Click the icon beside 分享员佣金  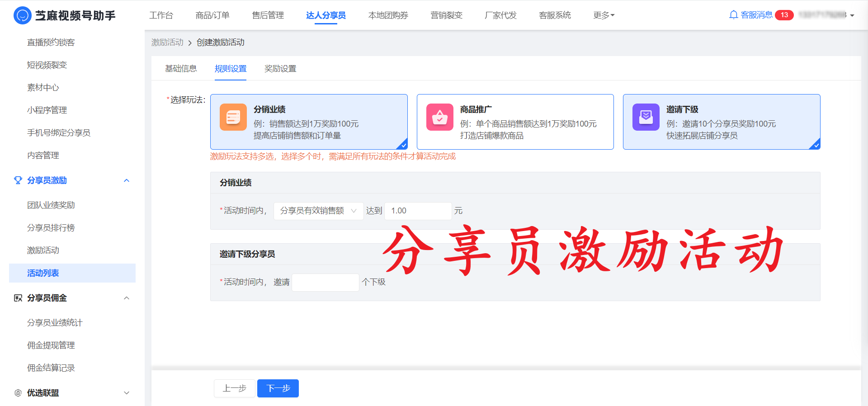coord(18,298)
